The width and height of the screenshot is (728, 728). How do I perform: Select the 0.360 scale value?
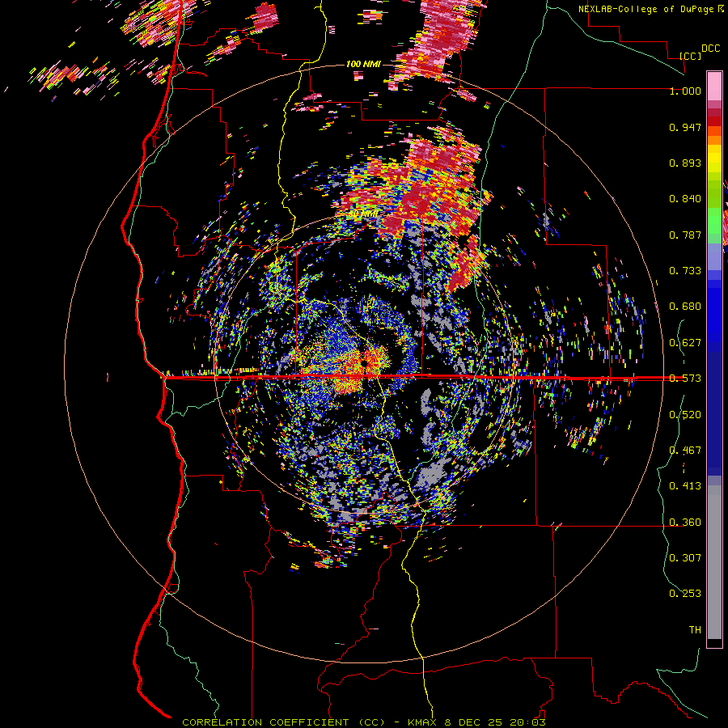tap(685, 523)
